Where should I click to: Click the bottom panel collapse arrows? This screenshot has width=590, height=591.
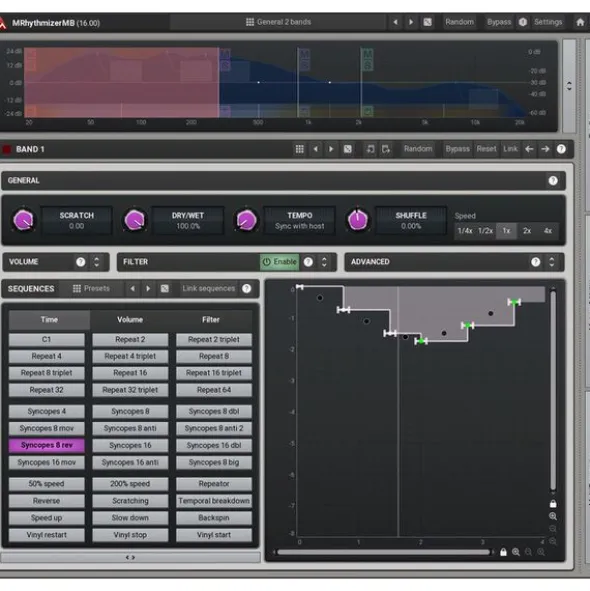pos(130,557)
